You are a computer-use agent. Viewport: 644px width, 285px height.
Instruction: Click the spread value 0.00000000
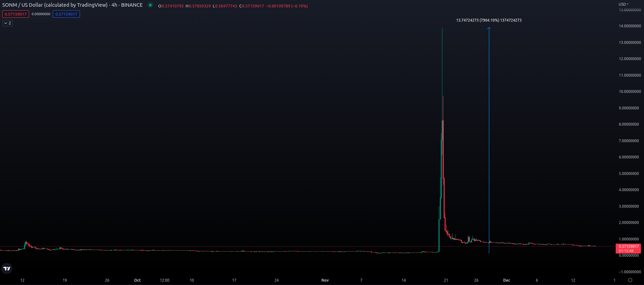[41, 14]
